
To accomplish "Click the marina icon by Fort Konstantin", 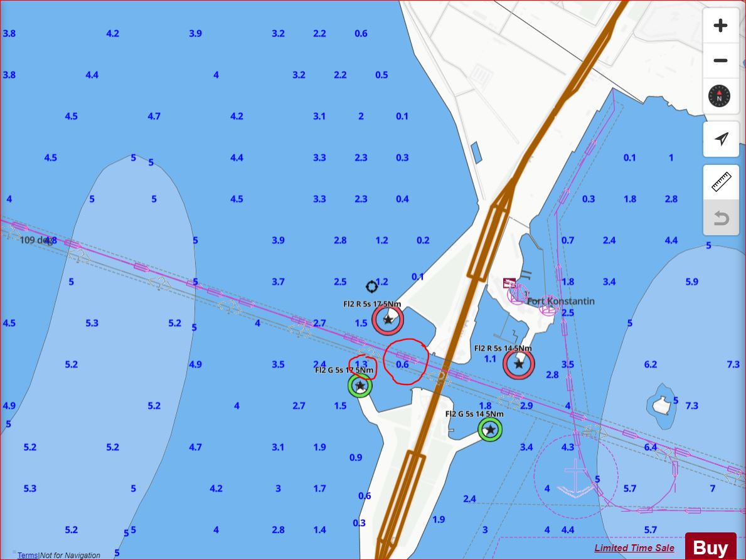I will (x=509, y=283).
